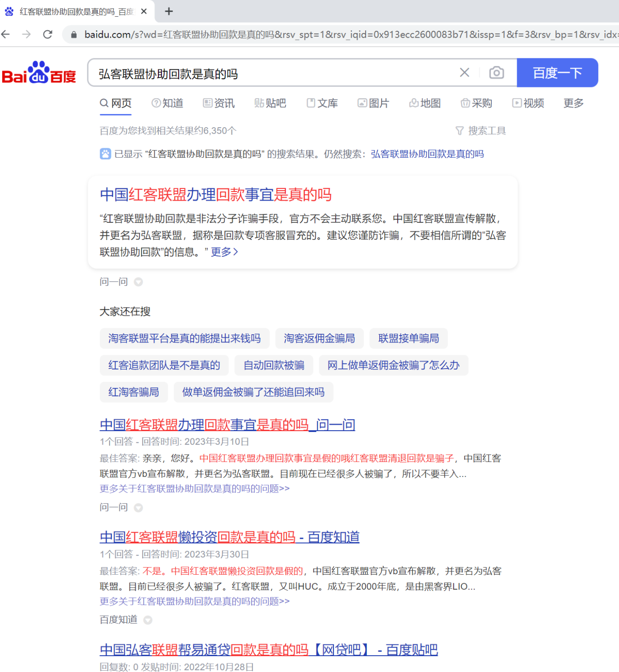The height and width of the screenshot is (672, 619).
Task: Search instead for 弘客联盟协助回款是真的吗
Action: (x=427, y=154)
